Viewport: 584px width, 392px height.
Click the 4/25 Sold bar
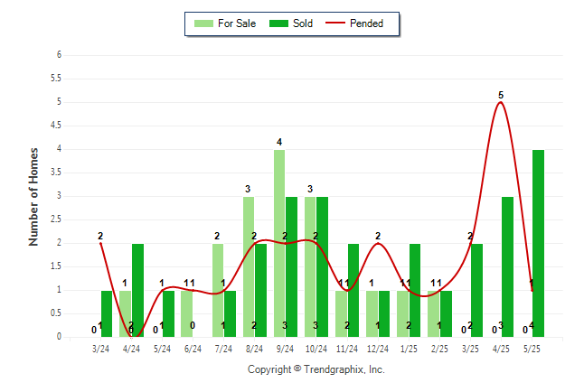tap(507, 267)
